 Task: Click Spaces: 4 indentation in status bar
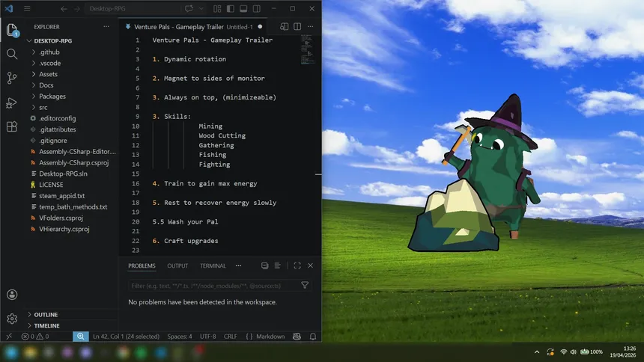tap(179, 337)
